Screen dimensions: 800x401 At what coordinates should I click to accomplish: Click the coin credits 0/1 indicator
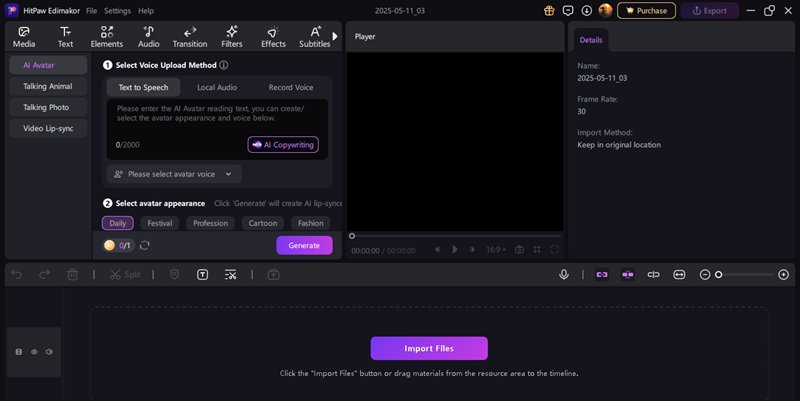118,245
